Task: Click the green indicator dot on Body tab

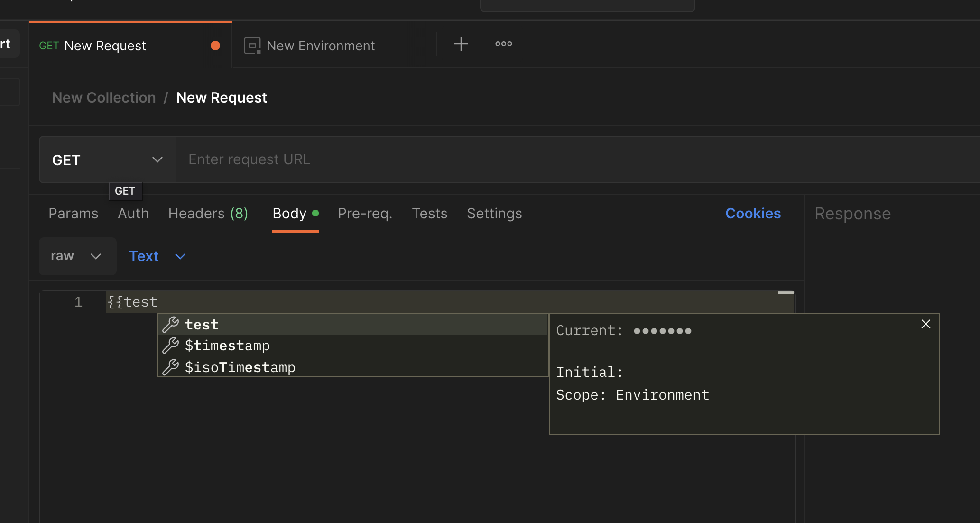Action: [316, 213]
